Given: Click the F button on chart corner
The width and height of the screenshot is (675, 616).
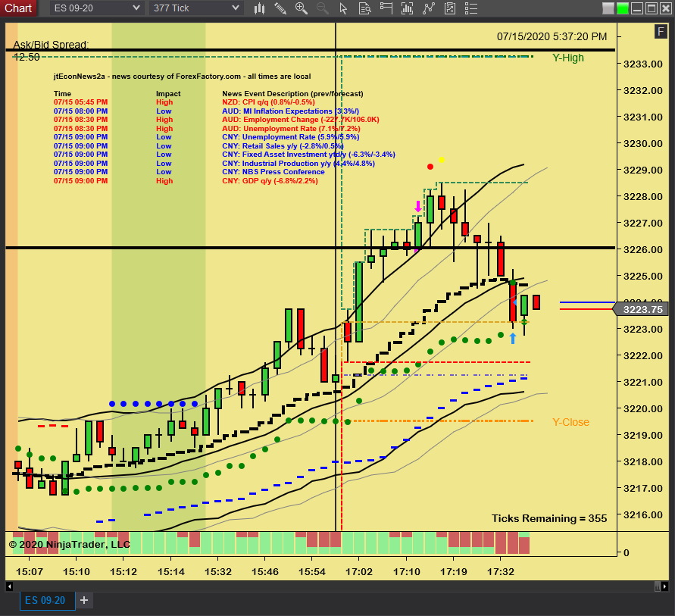Looking at the screenshot, I should coord(661,31).
